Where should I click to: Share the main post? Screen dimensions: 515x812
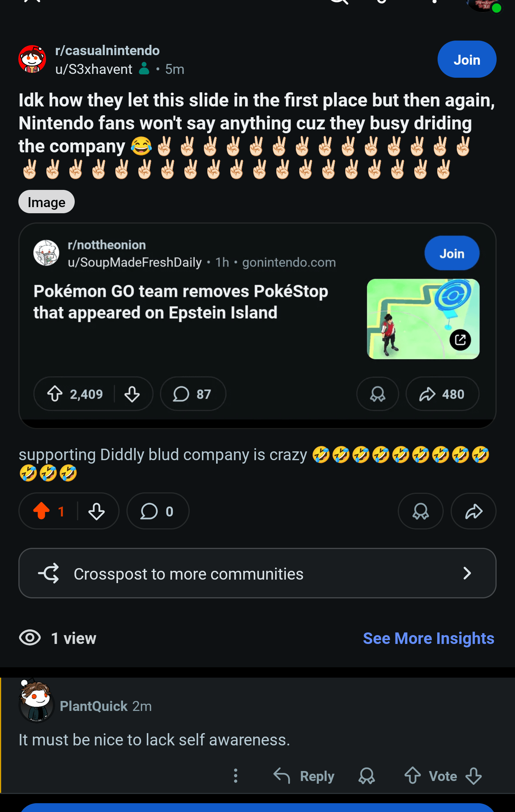click(474, 511)
